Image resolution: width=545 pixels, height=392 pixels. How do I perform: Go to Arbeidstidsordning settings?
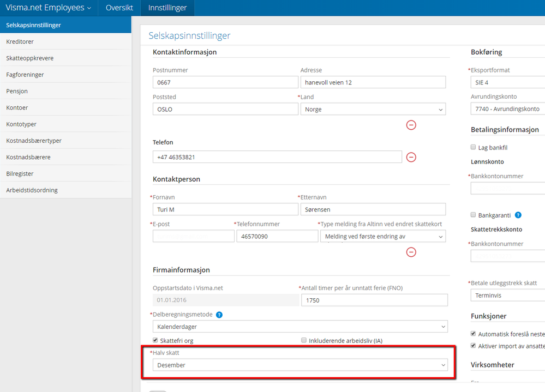(32, 190)
